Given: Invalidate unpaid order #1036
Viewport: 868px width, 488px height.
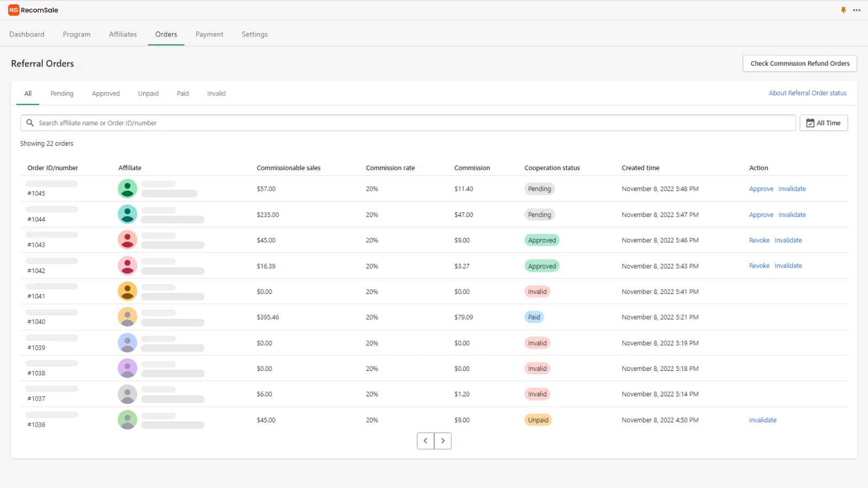Looking at the screenshot, I should [763, 420].
